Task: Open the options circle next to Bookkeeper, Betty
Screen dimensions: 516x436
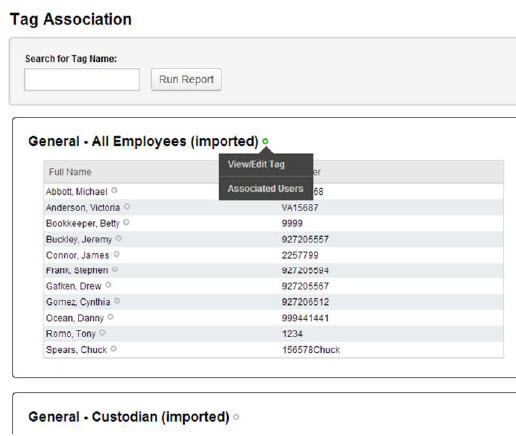Action: [126, 222]
